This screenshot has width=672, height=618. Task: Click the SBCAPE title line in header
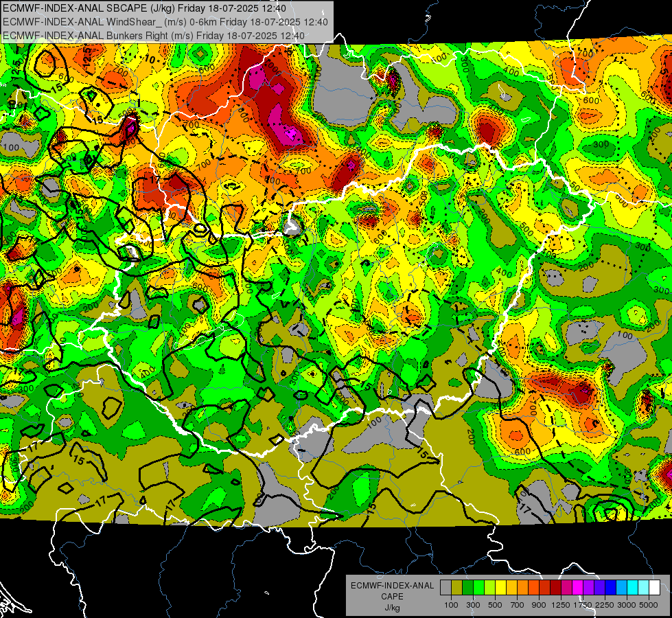tap(144, 8)
